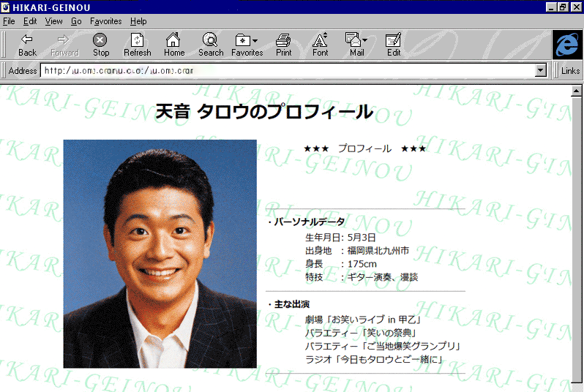Image resolution: width=584 pixels, height=392 pixels.
Task: Open the File menu
Action: pos(9,21)
